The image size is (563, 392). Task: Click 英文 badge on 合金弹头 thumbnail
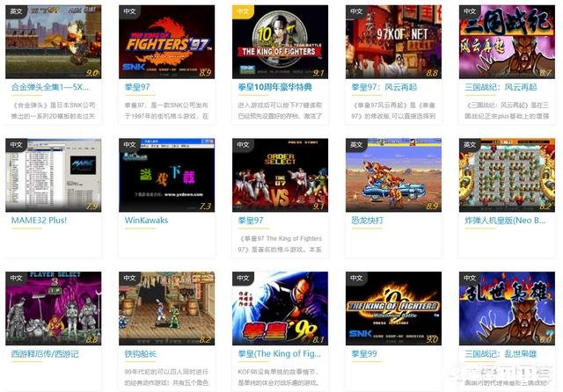(16, 11)
